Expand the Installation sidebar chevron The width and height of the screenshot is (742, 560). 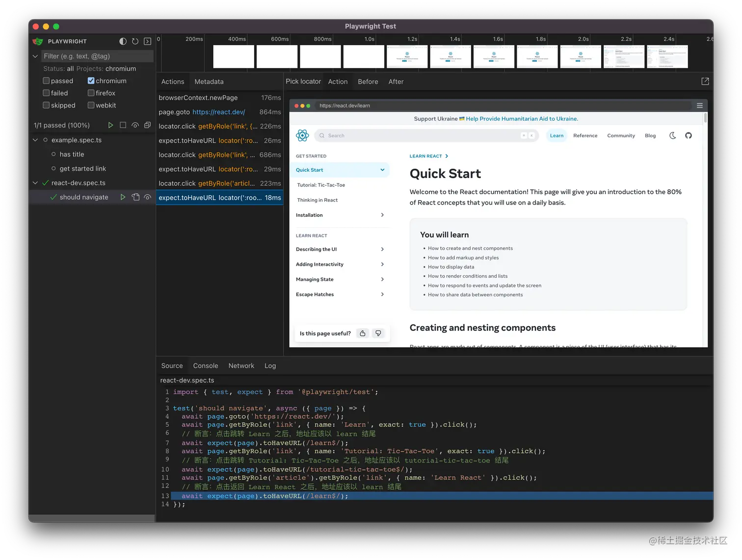[x=382, y=215]
